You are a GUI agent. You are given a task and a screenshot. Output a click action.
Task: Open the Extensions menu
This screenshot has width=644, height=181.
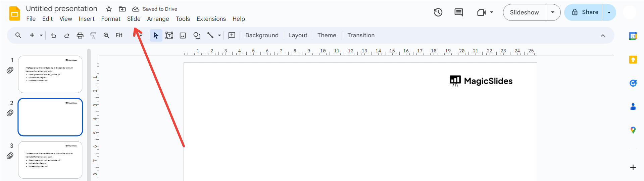pos(211,19)
